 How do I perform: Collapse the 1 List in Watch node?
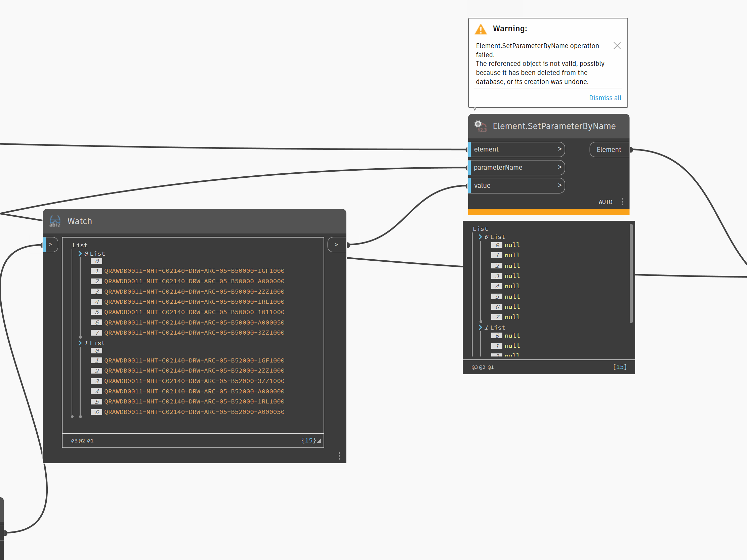[x=80, y=343]
